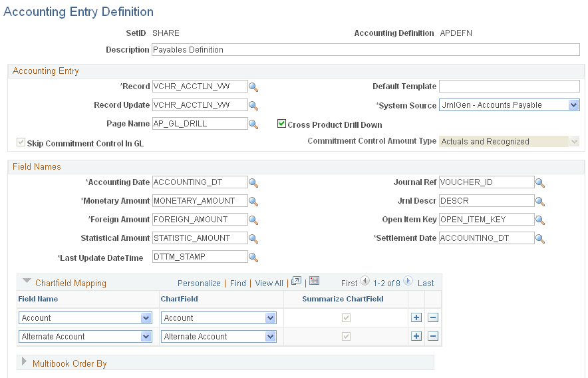The height and width of the screenshot is (378, 588).
Task: Open lookup for Open Item Key field
Action: [540, 220]
